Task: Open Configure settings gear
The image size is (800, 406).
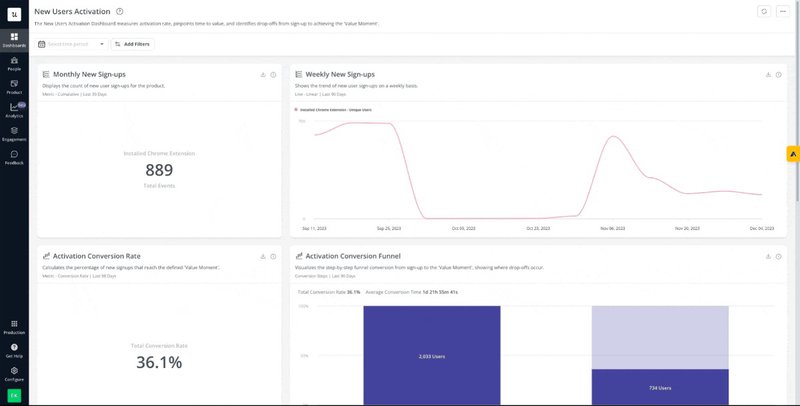Action: 14,373
